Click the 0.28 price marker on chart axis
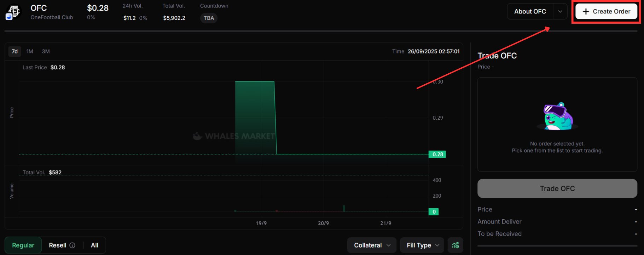The image size is (644, 255). click(437, 154)
